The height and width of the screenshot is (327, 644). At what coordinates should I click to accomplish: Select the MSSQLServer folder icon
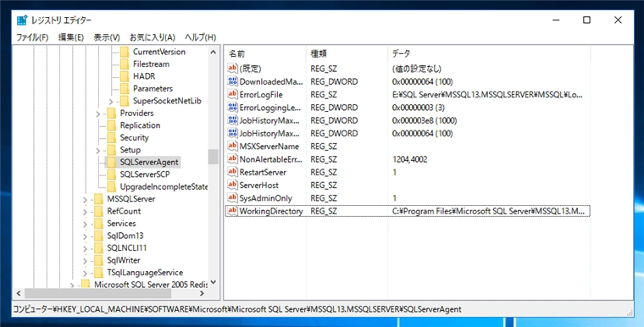98,199
